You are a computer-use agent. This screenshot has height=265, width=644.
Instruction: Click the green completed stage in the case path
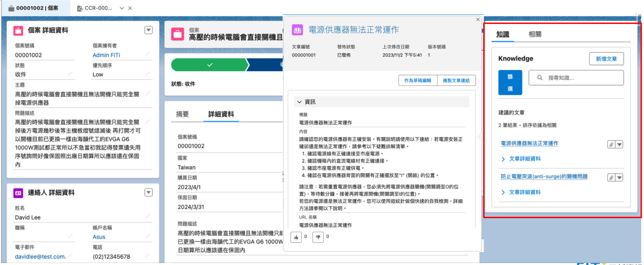210,64
